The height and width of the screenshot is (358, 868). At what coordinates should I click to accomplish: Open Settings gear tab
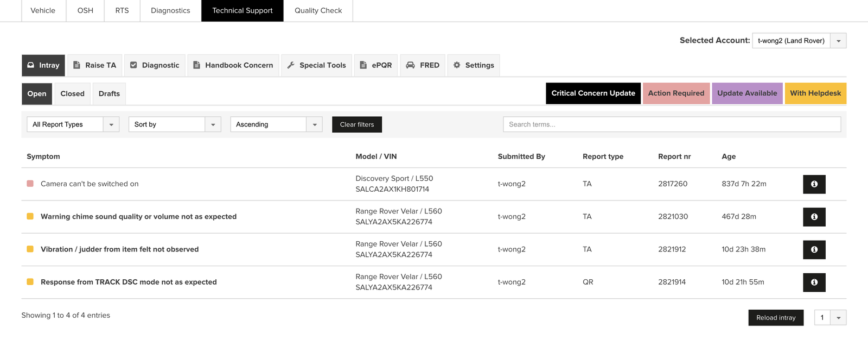click(x=474, y=65)
